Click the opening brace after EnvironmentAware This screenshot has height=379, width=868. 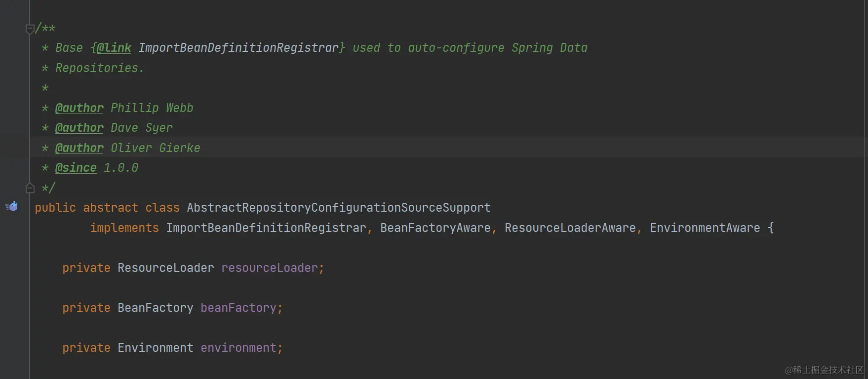tap(771, 228)
